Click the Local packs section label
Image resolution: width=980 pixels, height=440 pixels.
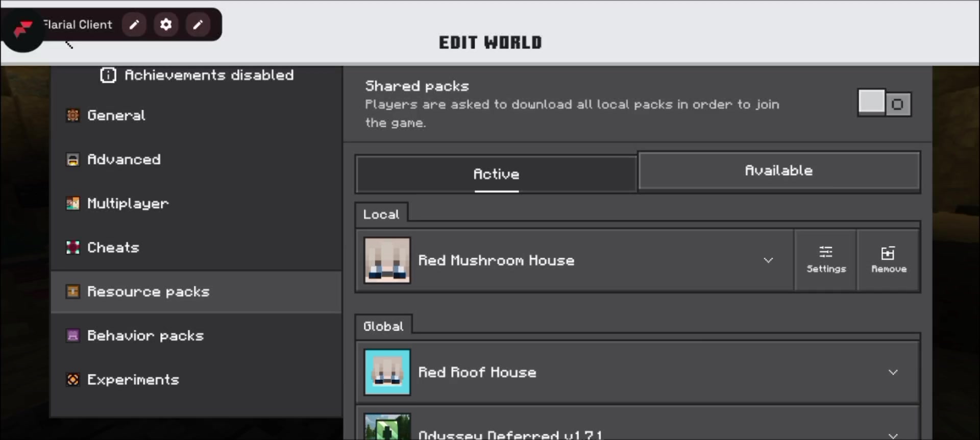[x=381, y=214]
